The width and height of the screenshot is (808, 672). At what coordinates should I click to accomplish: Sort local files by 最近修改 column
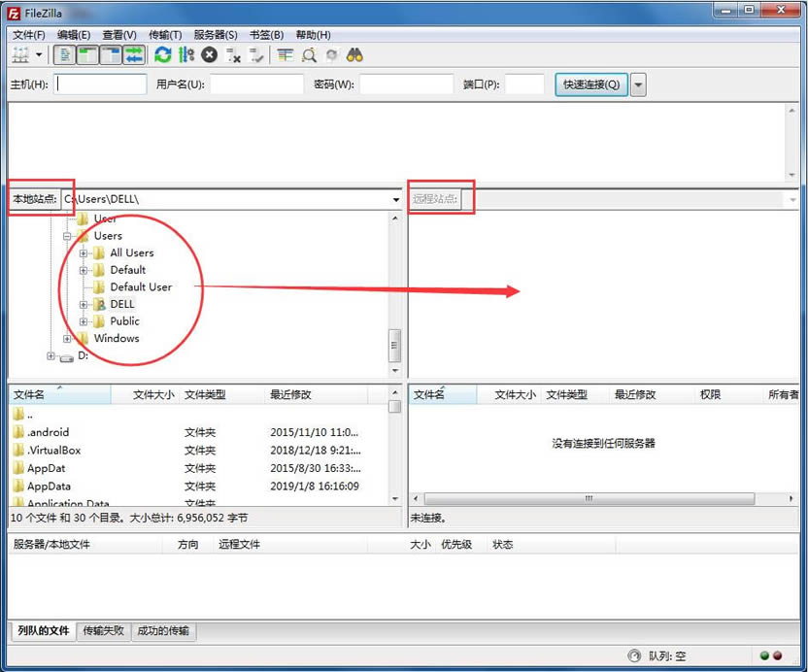pyautogui.click(x=290, y=394)
